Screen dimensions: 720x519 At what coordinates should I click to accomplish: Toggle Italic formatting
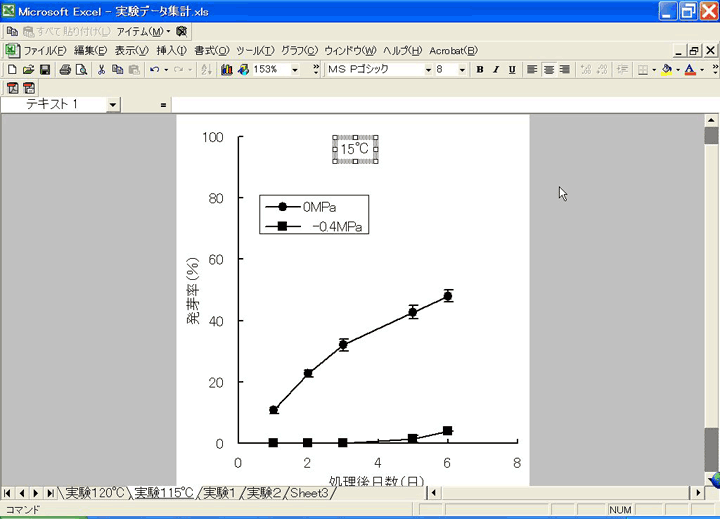[496, 70]
